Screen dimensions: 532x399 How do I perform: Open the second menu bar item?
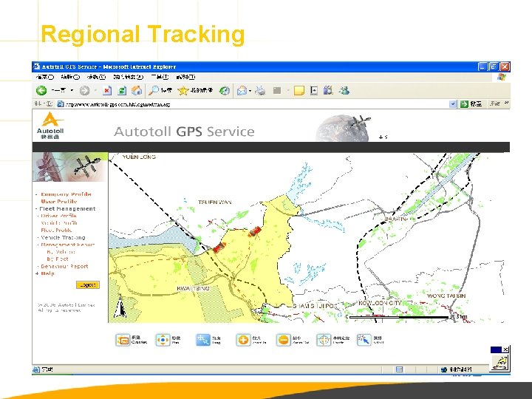pos(70,77)
